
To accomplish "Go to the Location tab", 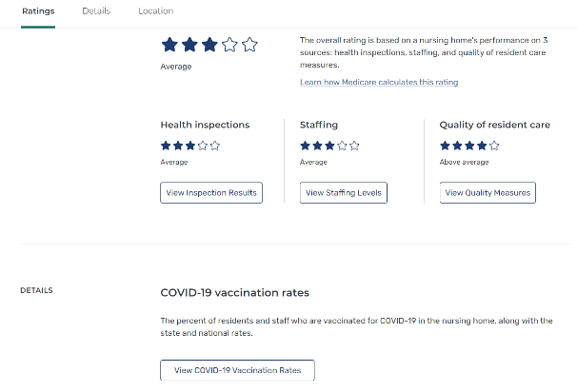I will [x=155, y=11].
